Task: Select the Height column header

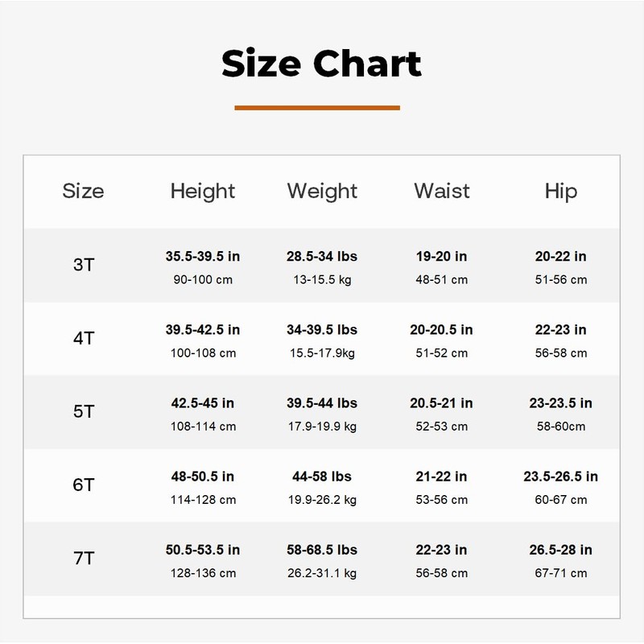Action: pos(203,192)
